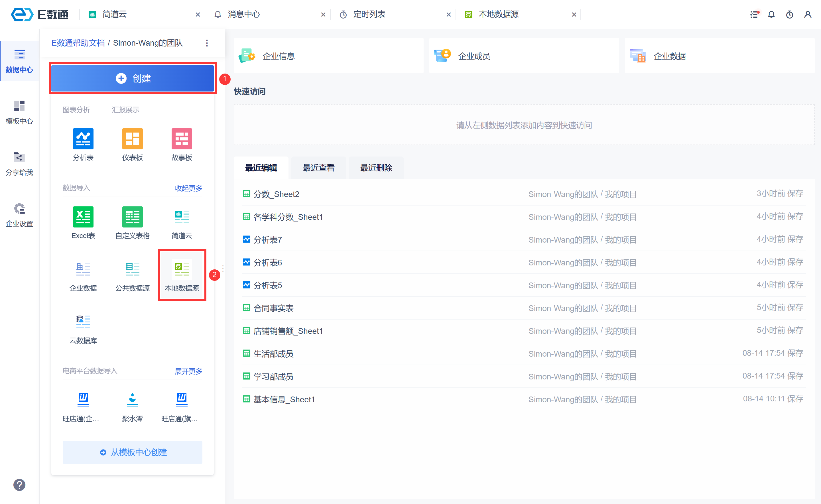Screen dimensions: 821x504
Task: Open the help question mark icon
Action: (x=19, y=485)
